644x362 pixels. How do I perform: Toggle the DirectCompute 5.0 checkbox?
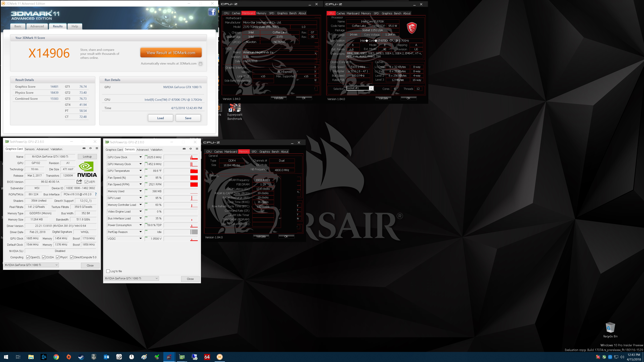(x=72, y=257)
